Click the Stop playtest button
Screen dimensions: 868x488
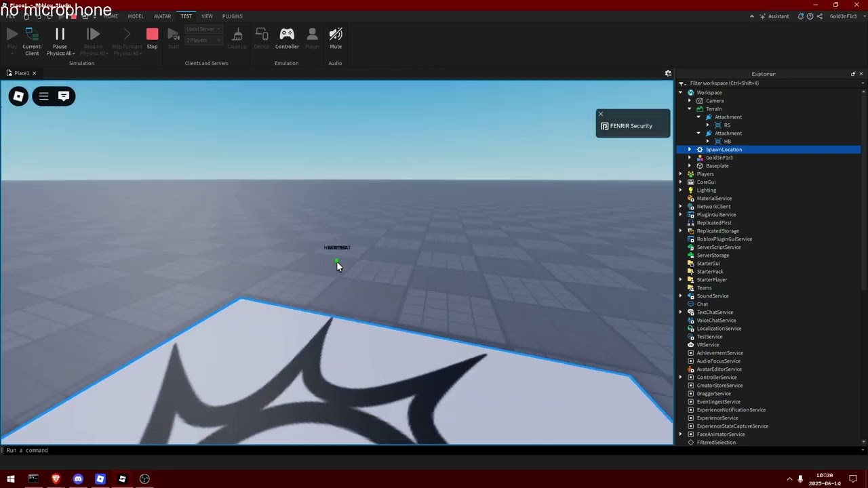coord(152,34)
